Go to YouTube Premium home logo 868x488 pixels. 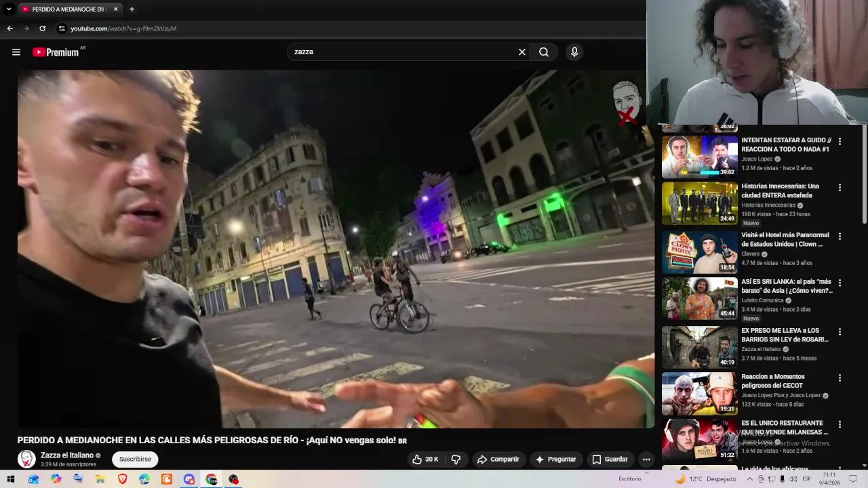point(56,52)
